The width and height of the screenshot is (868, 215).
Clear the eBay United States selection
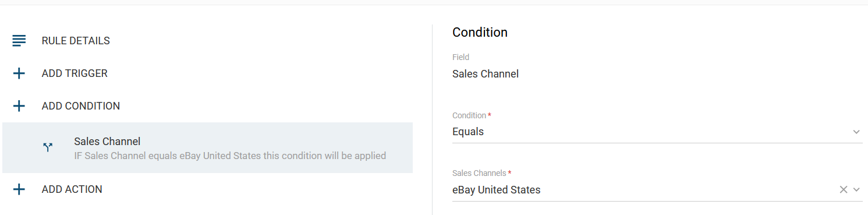coord(843,189)
